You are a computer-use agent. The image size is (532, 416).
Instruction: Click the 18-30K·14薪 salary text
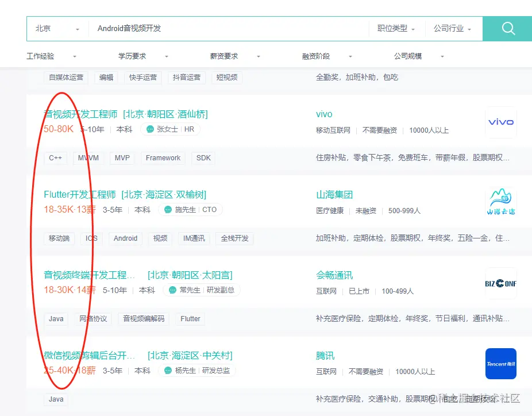pyautogui.click(x=70, y=290)
